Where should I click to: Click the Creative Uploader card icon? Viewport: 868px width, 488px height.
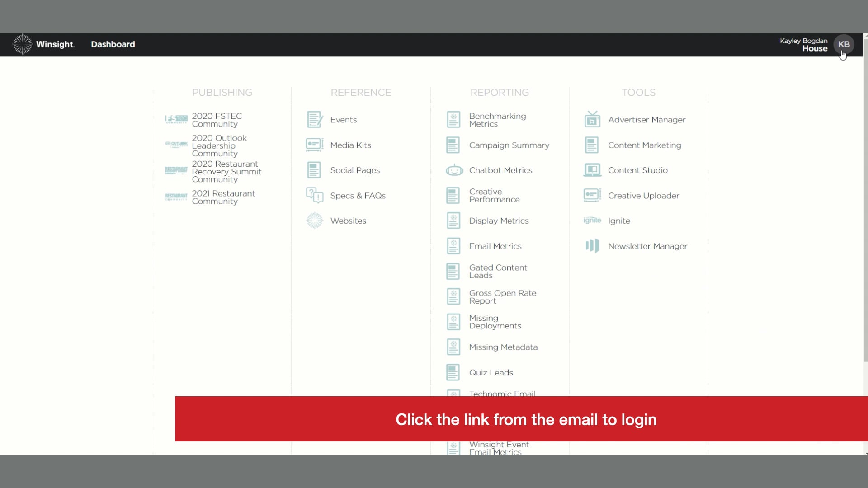point(592,195)
